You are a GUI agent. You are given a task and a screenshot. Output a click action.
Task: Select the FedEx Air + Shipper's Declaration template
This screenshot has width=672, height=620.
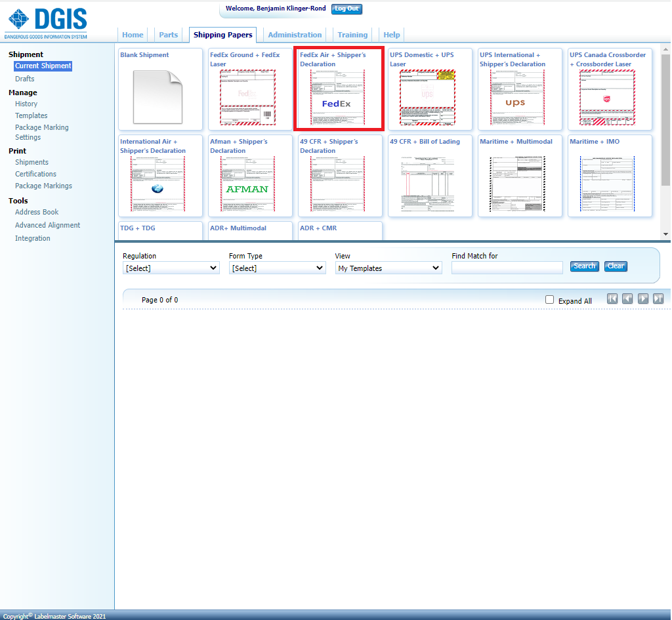coord(339,89)
